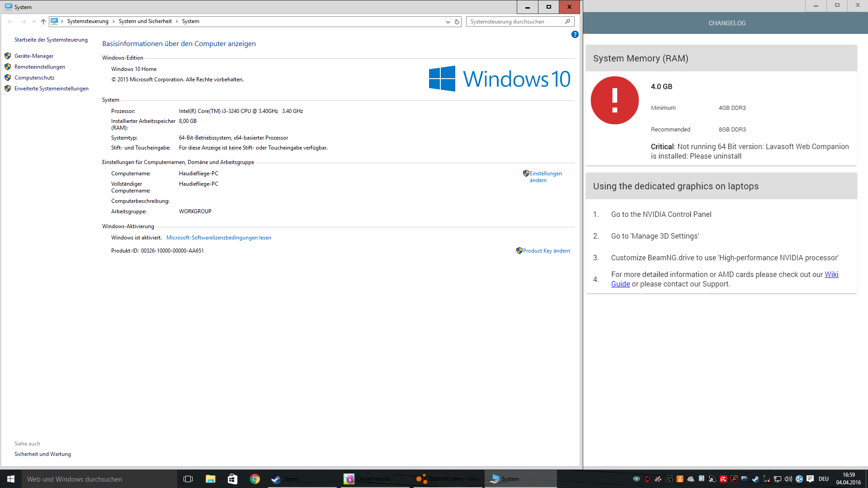Go to Startseite der Systemsteuerung
Viewport: 868px width, 488px height.
[51, 40]
